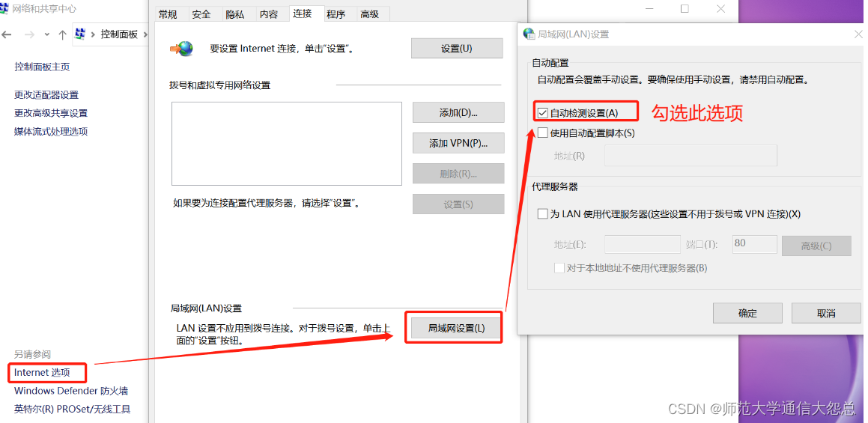Click the Network and Sharing Center title icon
Screen dimensions: 868x423
point(4,8)
